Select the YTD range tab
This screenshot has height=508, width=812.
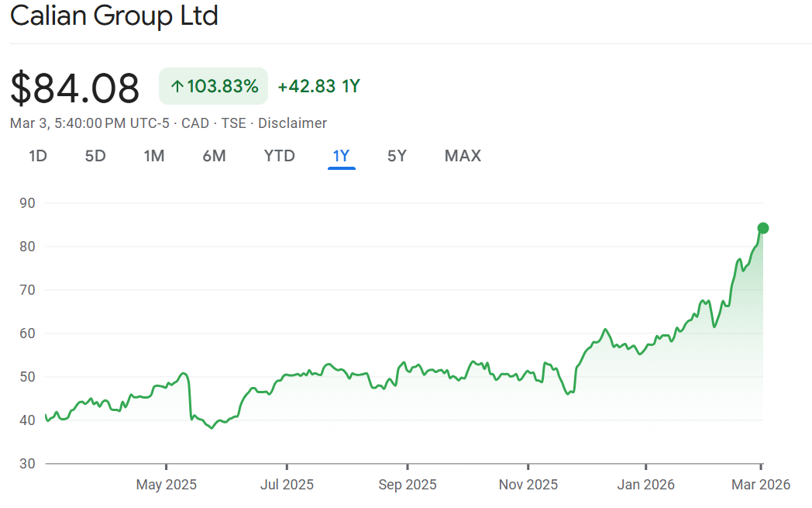279,156
